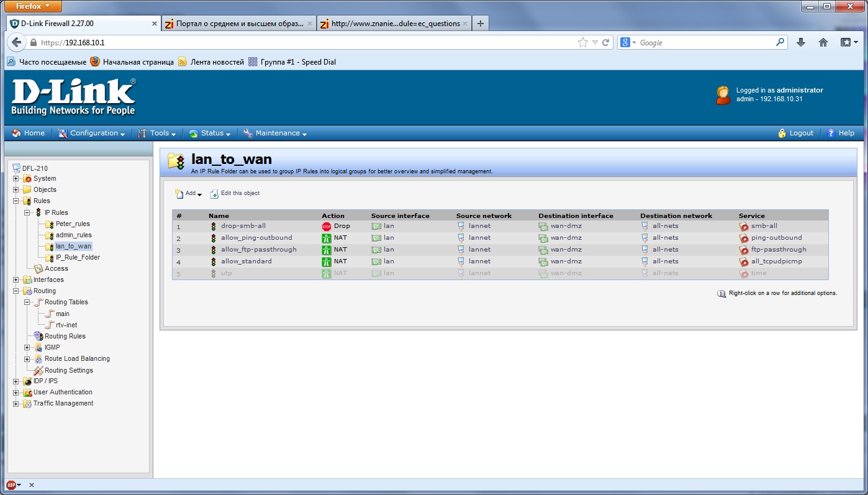The image size is (868, 495).
Task: Switch to the Портал о среднем и высшем tab
Action: pos(238,24)
